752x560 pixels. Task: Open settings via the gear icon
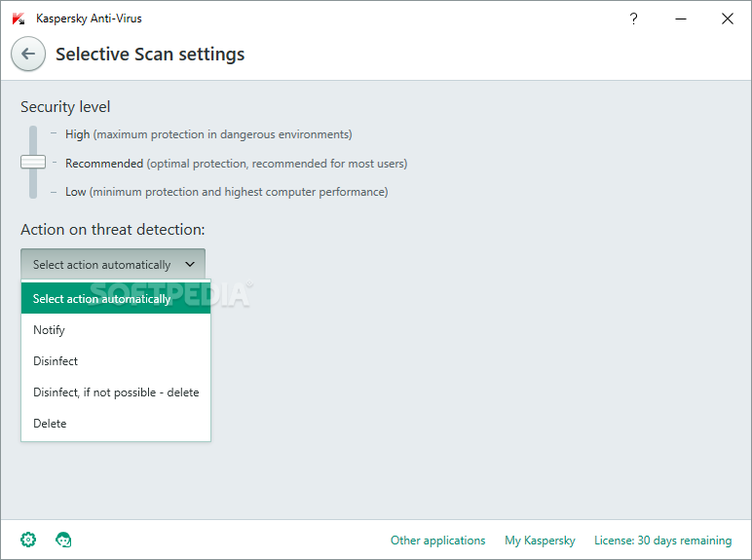pyautogui.click(x=28, y=540)
